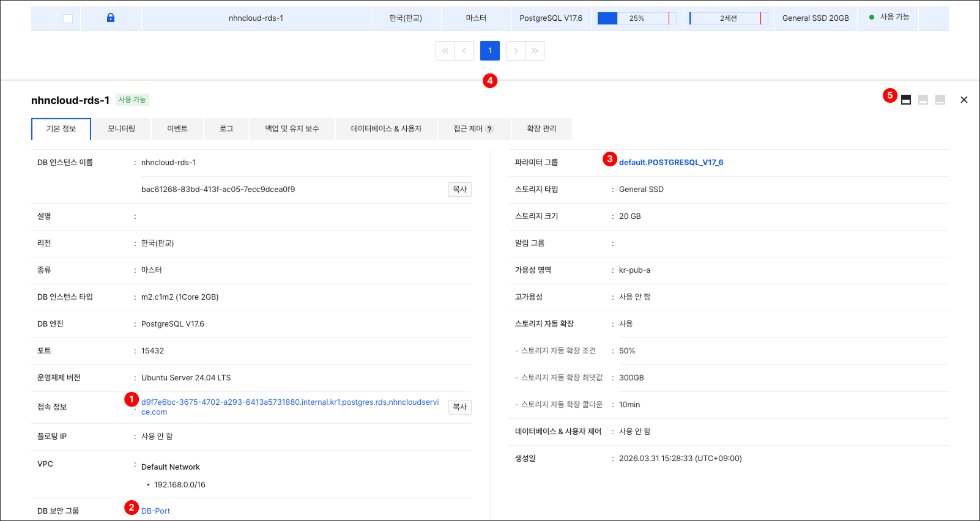
Task: Close the nhncloud-rds-1 detail panel
Action: click(964, 100)
